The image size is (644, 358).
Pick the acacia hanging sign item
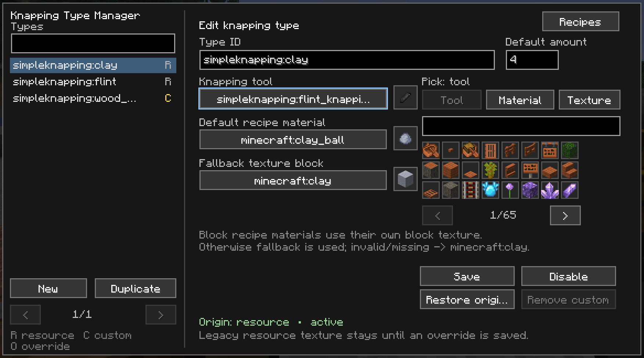(550, 150)
